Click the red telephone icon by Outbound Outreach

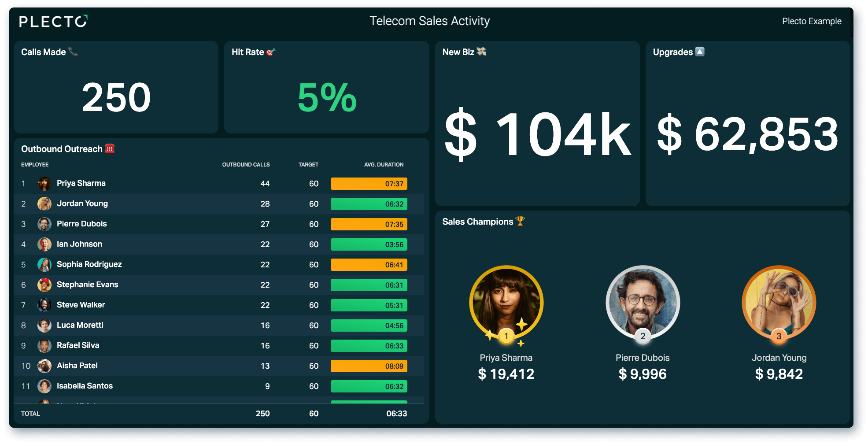coord(110,148)
